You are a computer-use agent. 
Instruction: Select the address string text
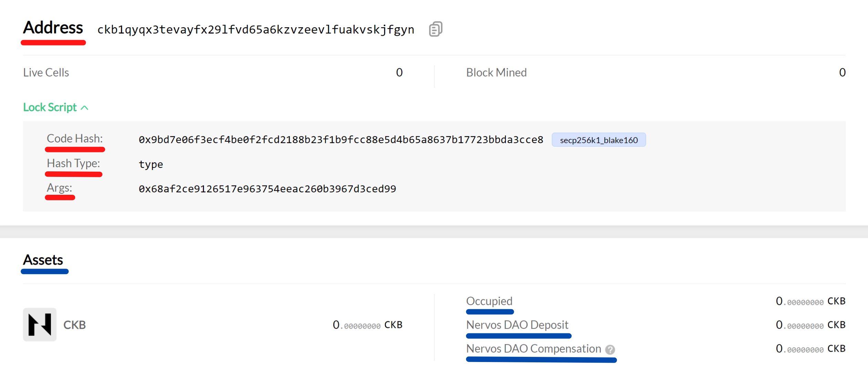[x=256, y=30]
